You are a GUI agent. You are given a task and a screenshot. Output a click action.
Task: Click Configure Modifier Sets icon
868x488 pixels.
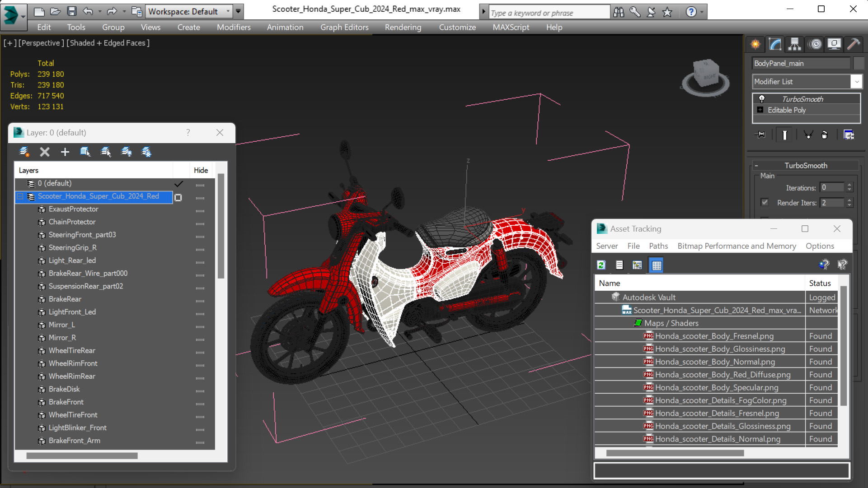coord(849,135)
